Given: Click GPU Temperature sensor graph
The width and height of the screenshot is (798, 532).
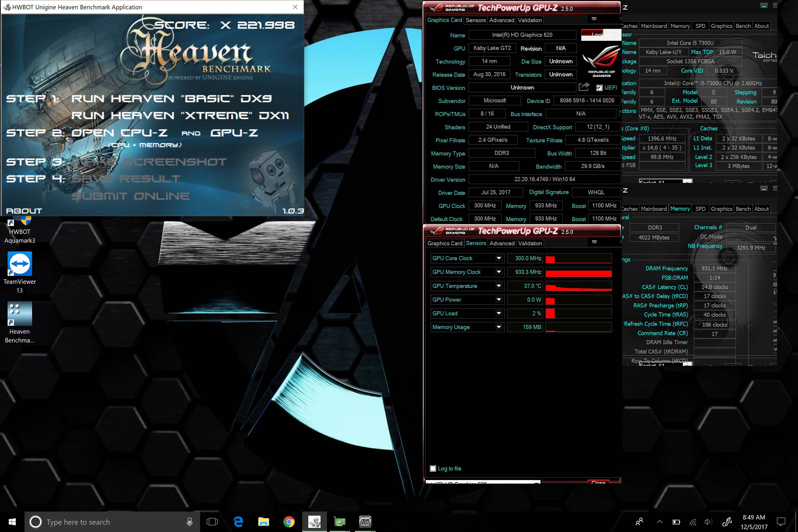Looking at the screenshot, I should point(578,286).
